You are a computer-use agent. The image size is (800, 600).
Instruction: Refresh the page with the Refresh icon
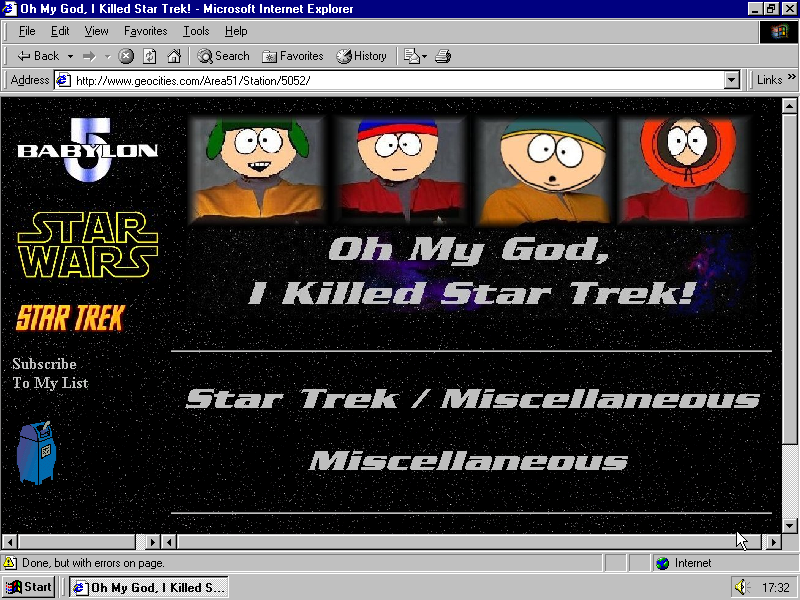click(149, 56)
